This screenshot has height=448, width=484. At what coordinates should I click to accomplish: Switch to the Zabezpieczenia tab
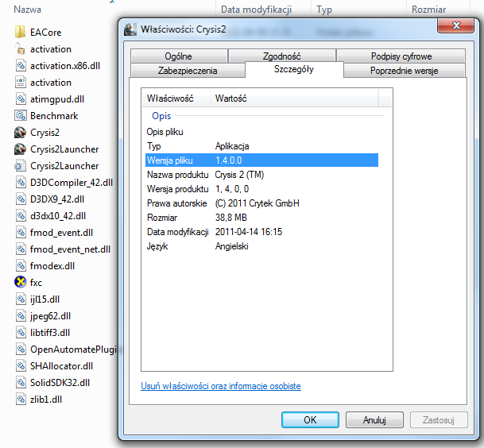pyautogui.click(x=188, y=71)
